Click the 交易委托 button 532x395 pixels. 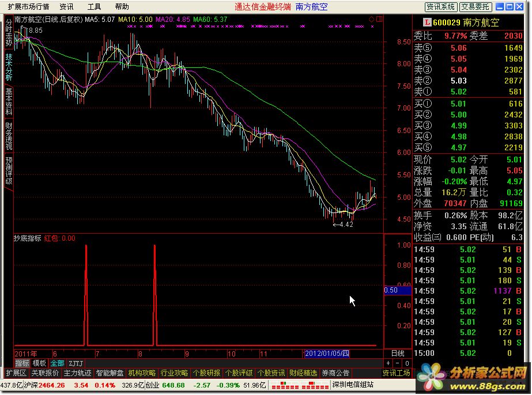(x=476, y=7)
